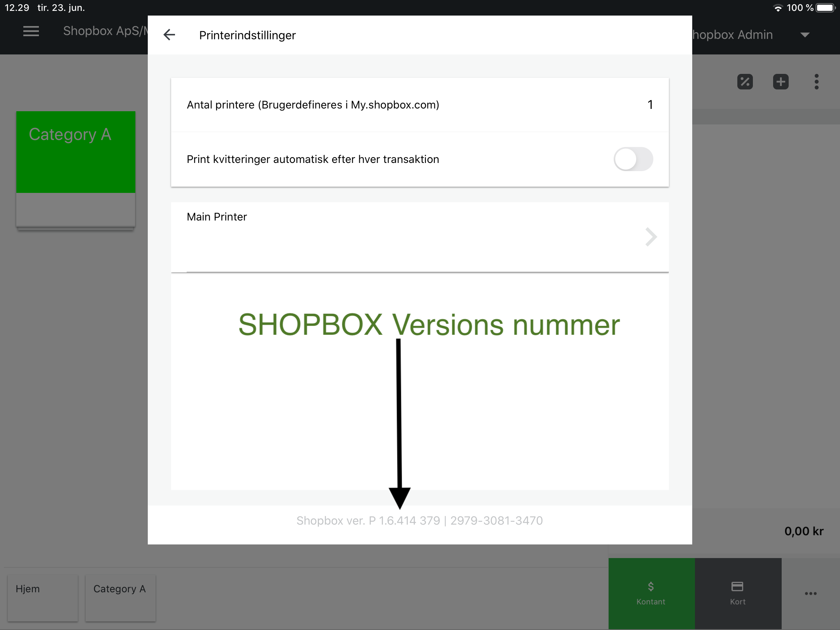Click the battery status indicator
The width and height of the screenshot is (840, 630).
click(826, 8)
